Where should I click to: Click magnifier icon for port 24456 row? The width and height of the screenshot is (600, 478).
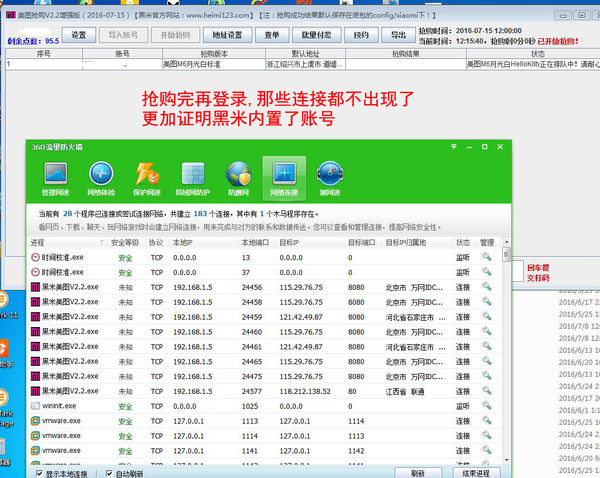pos(487,287)
